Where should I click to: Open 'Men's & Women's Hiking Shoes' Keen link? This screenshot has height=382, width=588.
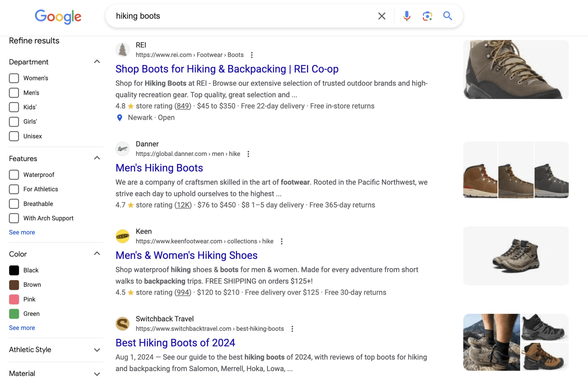(x=186, y=255)
